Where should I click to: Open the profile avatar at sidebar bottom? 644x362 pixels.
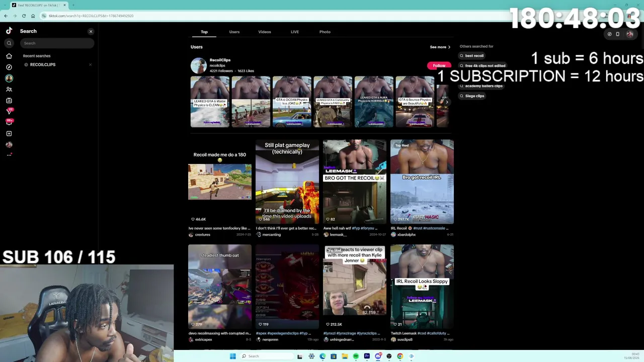[x=9, y=144]
